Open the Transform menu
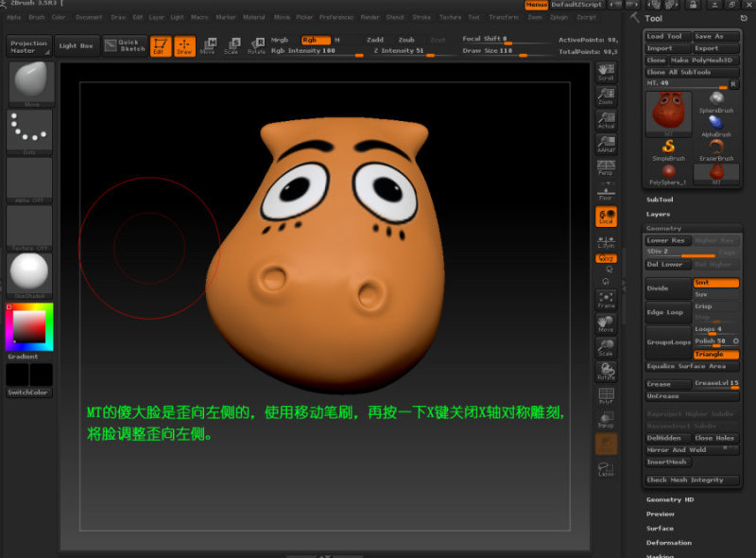Image resolution: width=756 pixels, height=558 pixels. click(x=504, y=17)
